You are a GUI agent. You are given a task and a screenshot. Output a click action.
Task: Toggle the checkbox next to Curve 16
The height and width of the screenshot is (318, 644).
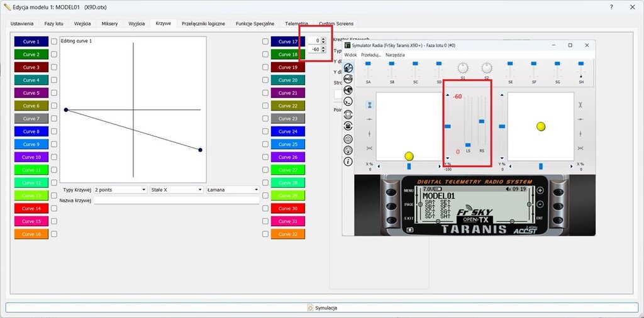coord(54,234)
